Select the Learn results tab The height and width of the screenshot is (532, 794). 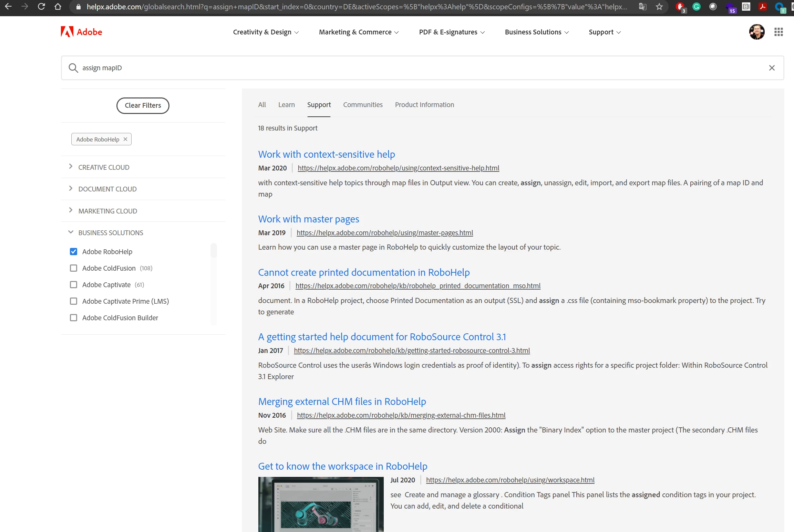click(286, 105)
